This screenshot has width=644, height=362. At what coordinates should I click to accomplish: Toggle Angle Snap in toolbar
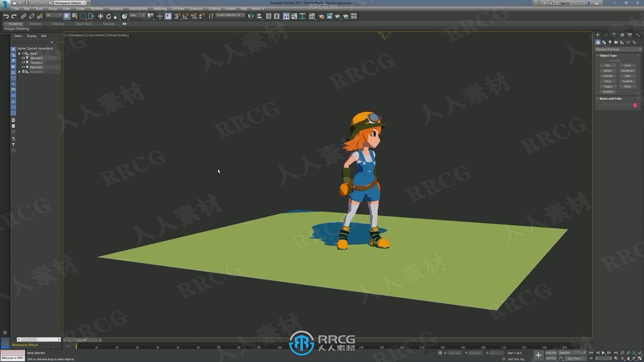pos(185,16)
